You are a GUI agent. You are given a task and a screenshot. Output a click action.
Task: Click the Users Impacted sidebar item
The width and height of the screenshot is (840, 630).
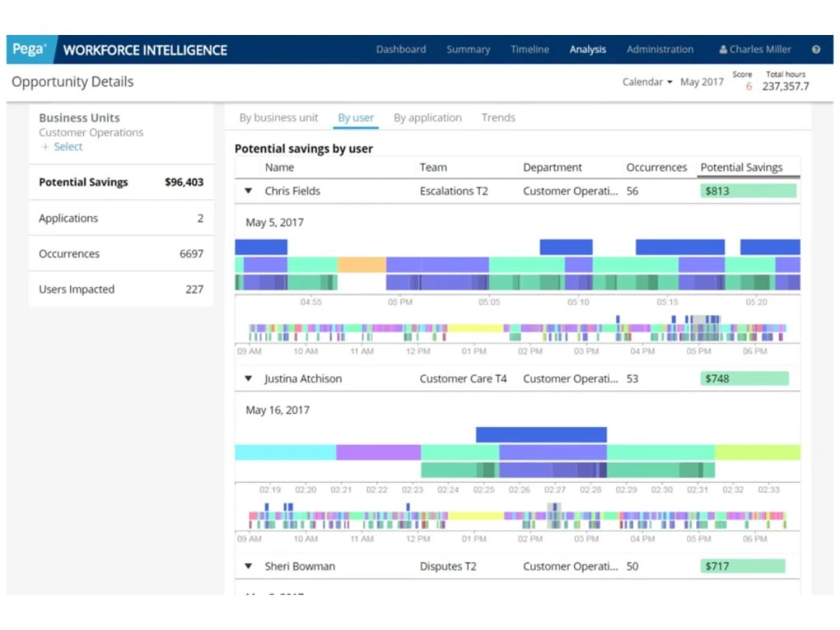121,289
